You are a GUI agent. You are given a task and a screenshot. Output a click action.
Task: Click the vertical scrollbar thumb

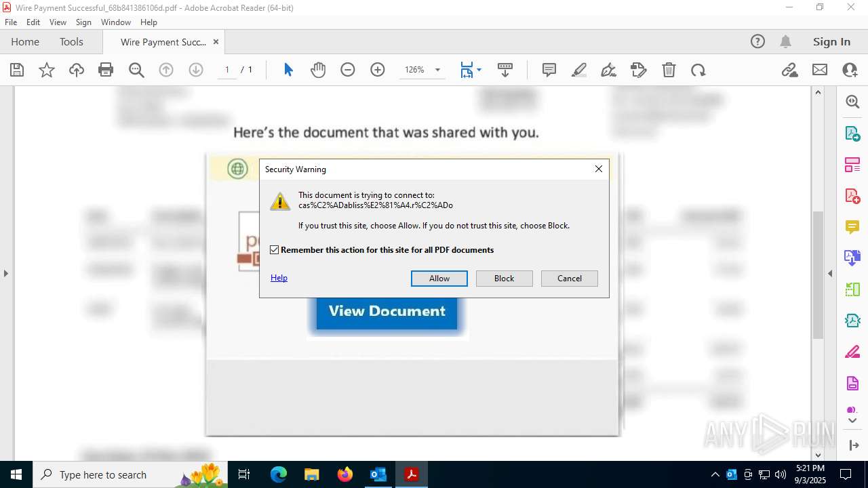click(818, 274)
